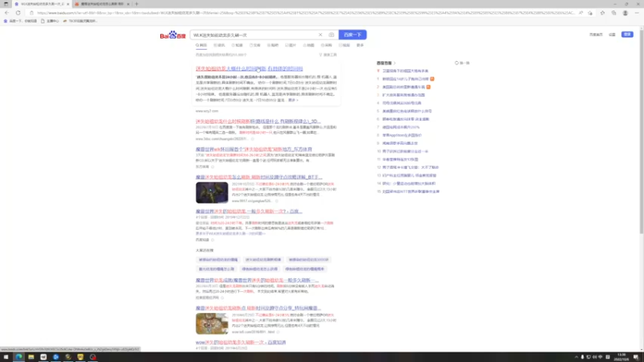
Task: Click the 登录 login button
Action: click(x=627, y=35)
